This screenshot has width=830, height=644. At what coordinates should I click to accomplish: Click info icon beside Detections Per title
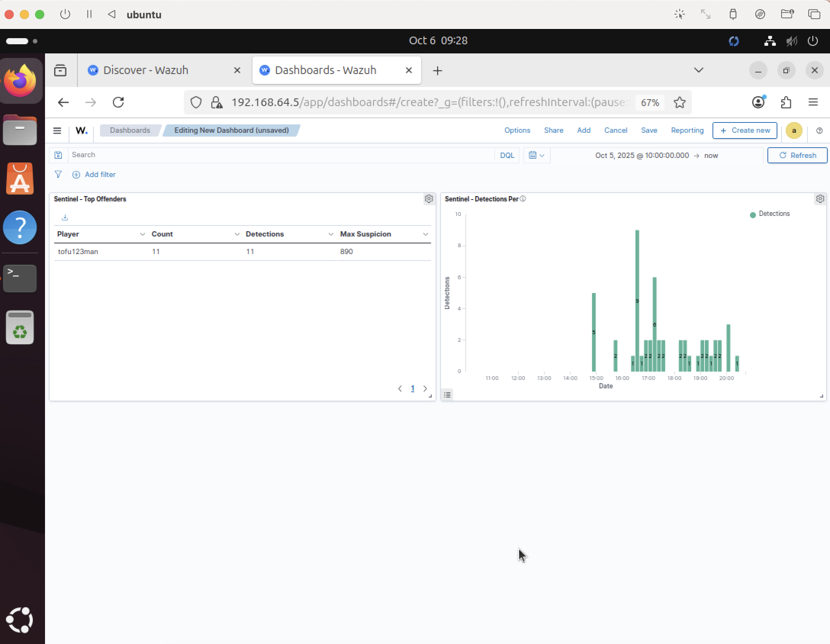[x=523, y=199]
